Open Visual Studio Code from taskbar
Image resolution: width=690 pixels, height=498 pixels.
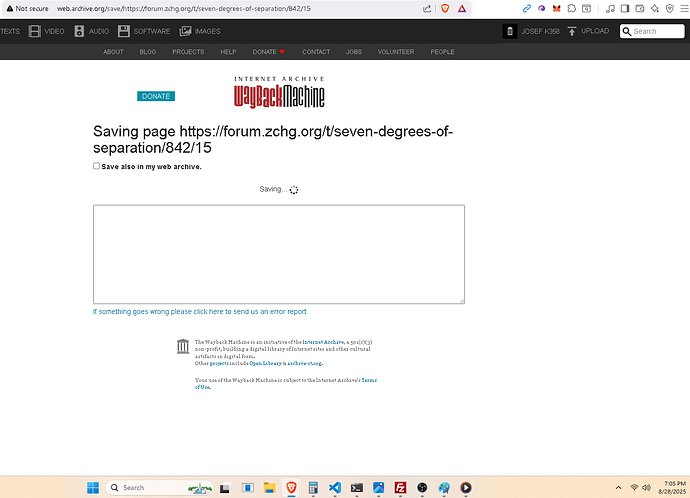pyautogui.click(x=335, y=487)
